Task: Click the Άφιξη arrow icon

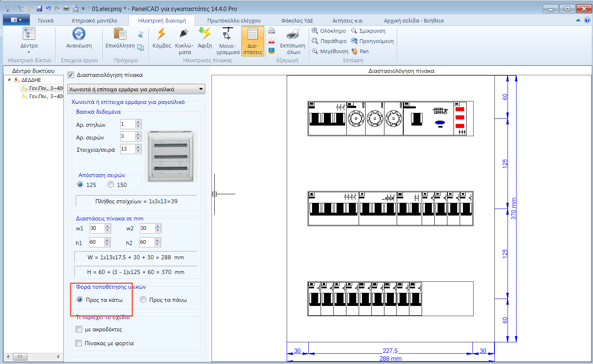Action: click(204, 34)
